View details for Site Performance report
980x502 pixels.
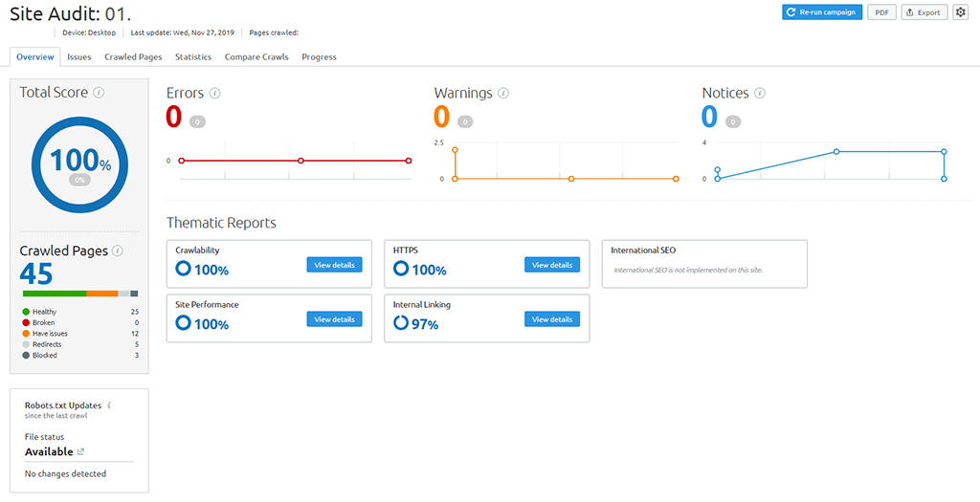click(334, 319)
